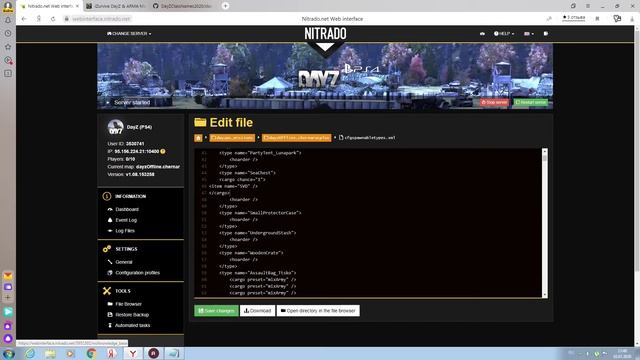Open a new browser tab
The height and width of the screenshot is (360, 640).
point(225,6)
